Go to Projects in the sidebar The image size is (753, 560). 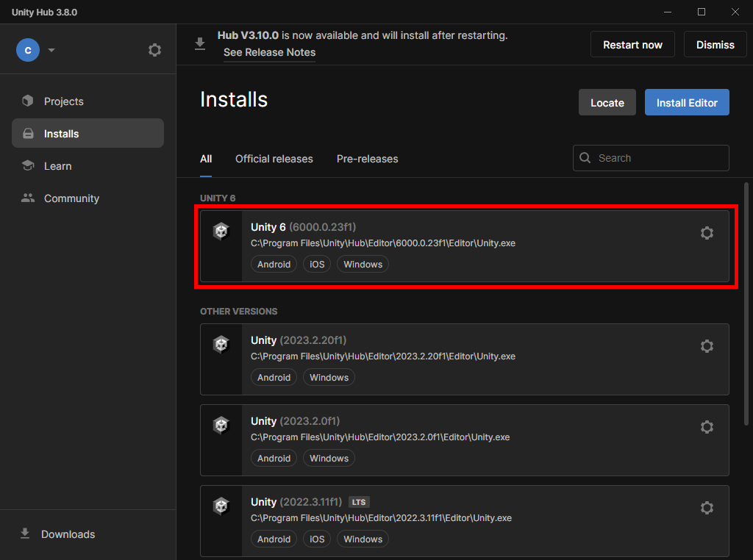click(88, 101)
